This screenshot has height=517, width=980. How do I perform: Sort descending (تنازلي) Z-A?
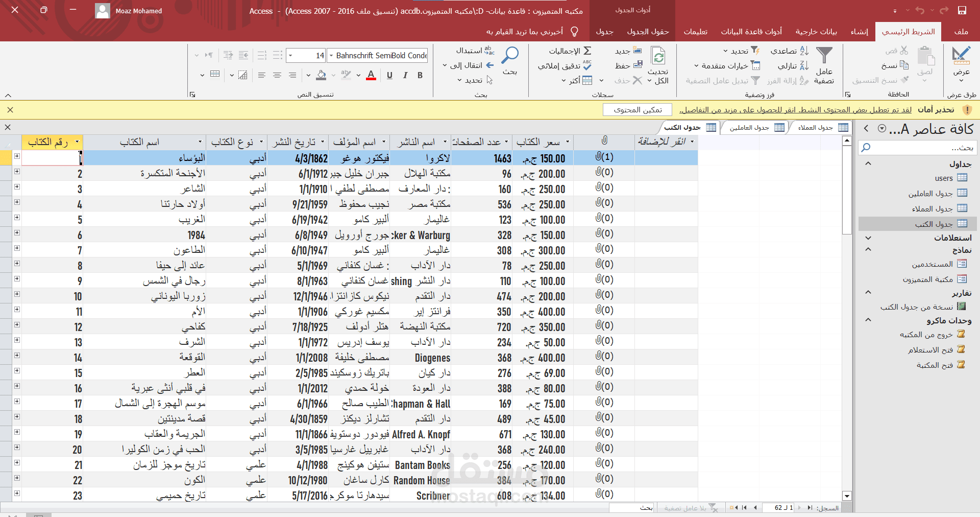[x=793, y=65]
